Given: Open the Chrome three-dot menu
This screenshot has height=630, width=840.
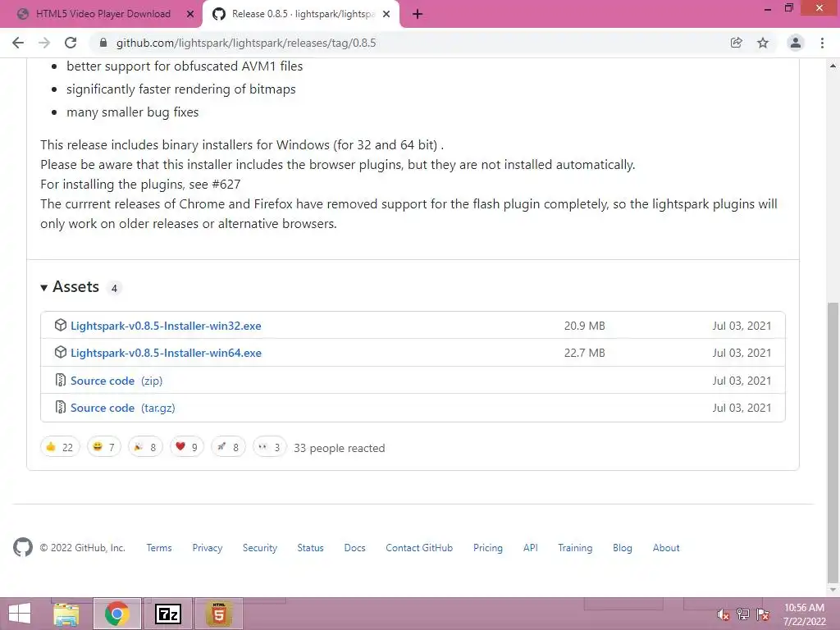Looking at the screenshot, I should coord(822,43).
